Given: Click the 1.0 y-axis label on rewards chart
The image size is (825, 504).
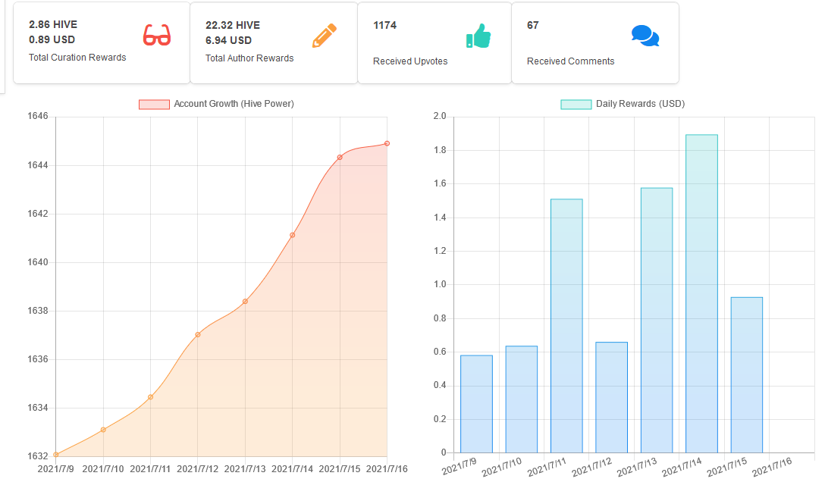Looking at the screenshot, I should pyautogui.click(x=439, y=285).
